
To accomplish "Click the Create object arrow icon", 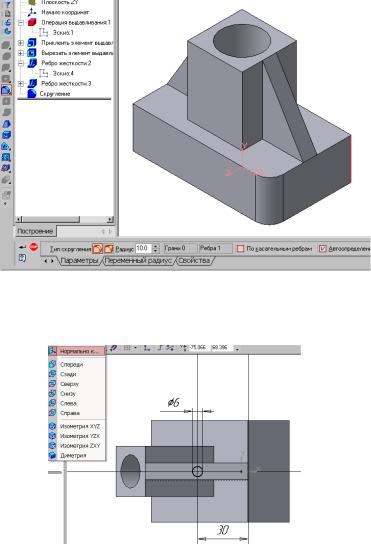I will pos(22,247).
